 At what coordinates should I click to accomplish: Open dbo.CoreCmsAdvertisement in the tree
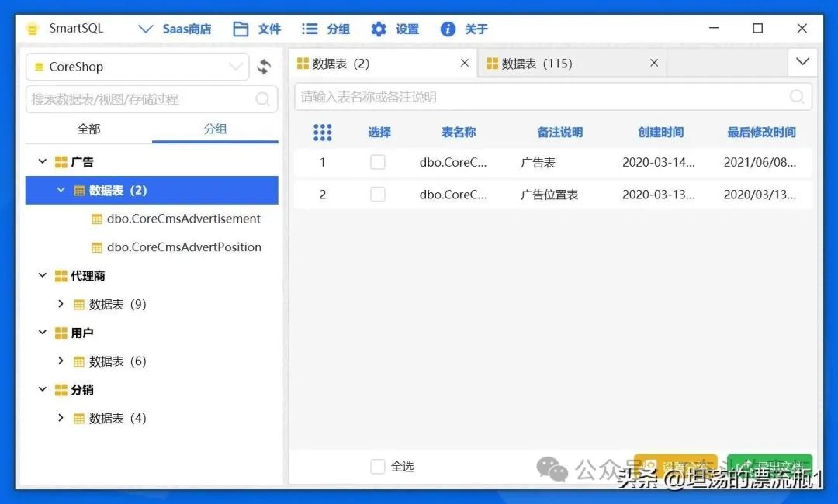click(183, 219)
